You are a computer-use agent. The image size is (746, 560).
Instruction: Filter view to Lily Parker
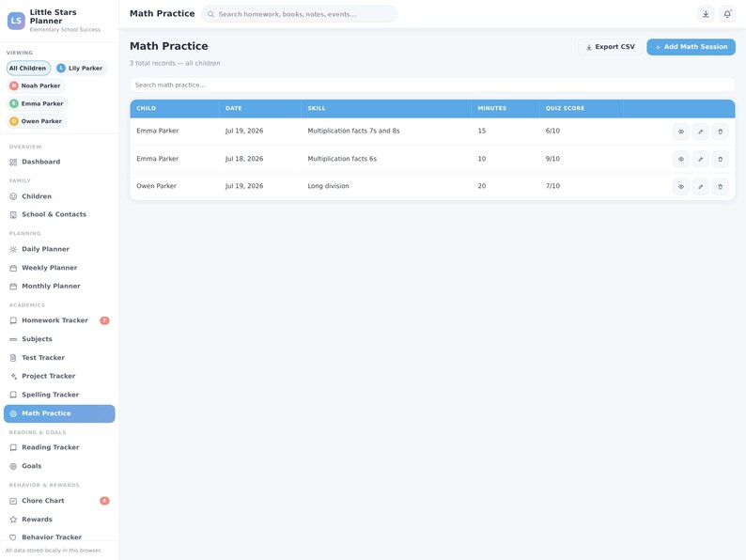point(81,68)
